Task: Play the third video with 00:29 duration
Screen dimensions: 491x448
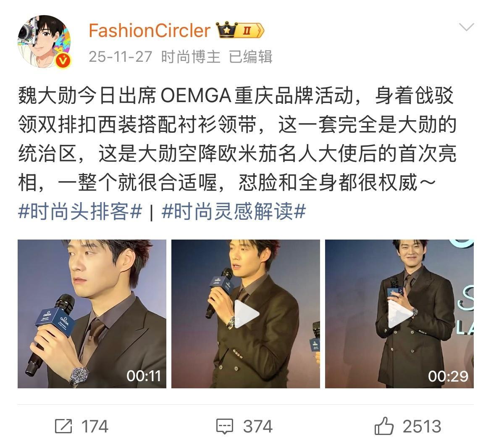Action: pos(399,314)
